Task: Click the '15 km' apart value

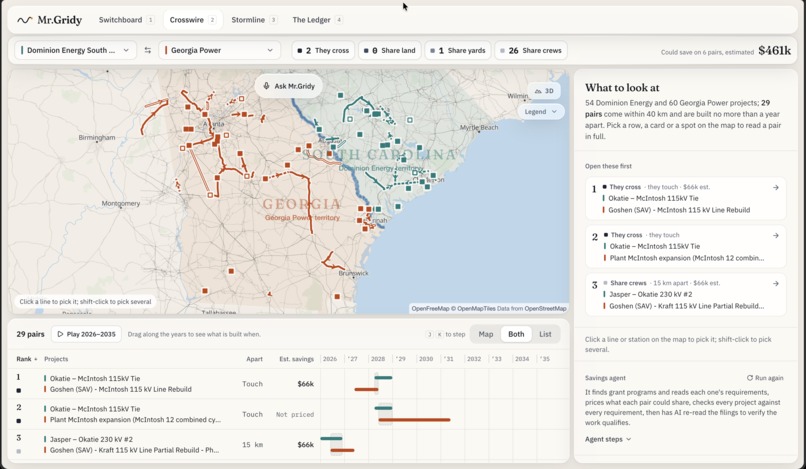Action: tap(252, 445)
